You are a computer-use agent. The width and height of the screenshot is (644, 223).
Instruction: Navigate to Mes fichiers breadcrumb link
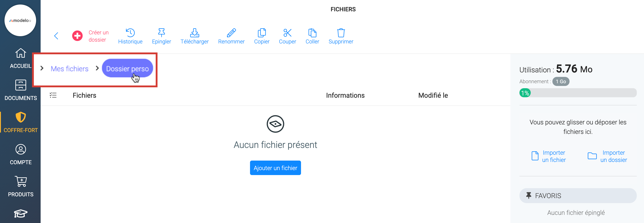click(69, 69)
